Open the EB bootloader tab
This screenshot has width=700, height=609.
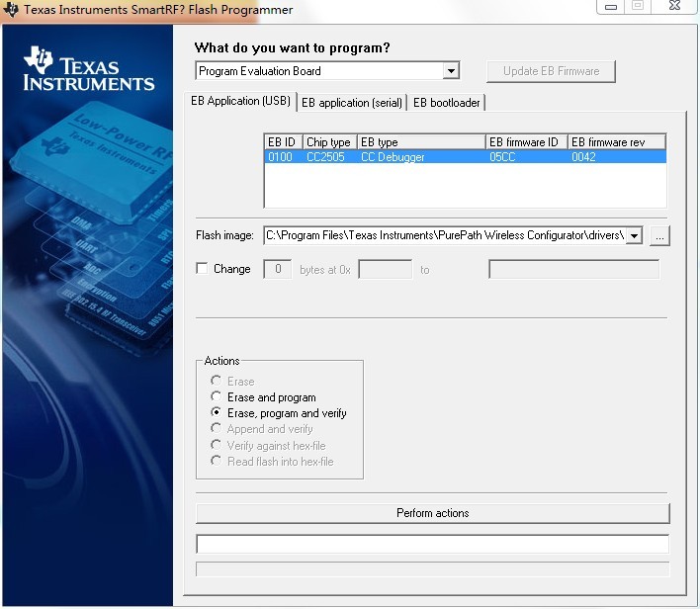447,103
